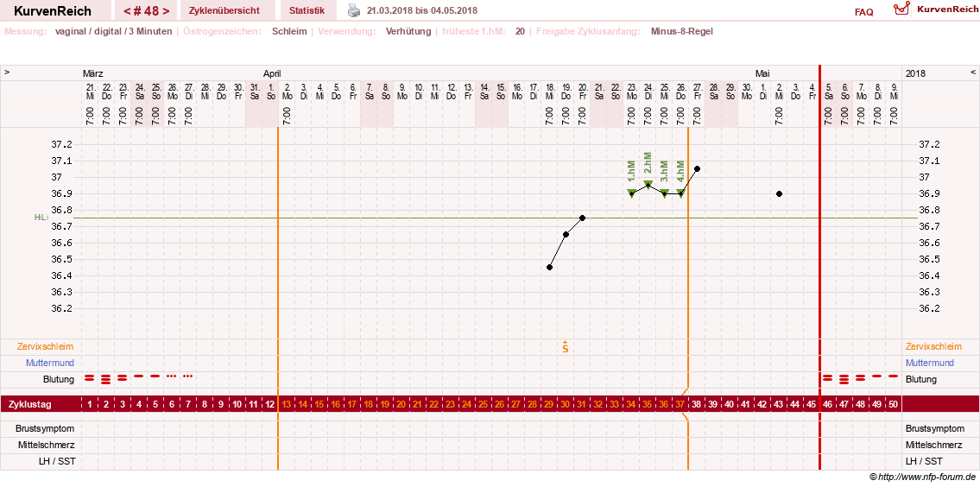Viewport: 980px width, 487px height.
Task: Click the 'Minus-8-Regel' setting value
Action: 681,31
